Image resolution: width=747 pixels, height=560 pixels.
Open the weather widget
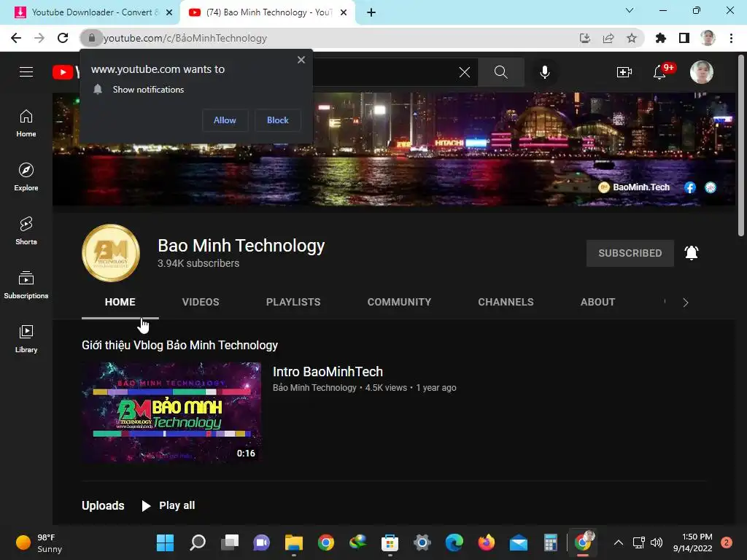click(x=39, y=542)
